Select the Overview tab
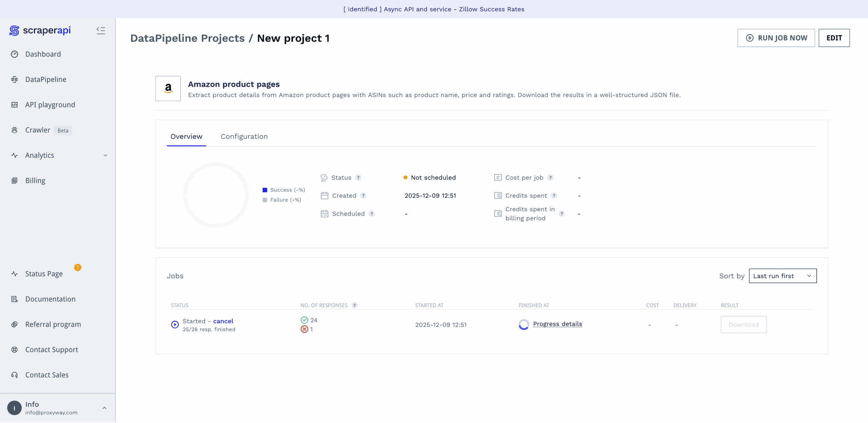The image size is (868, 423). 186,136
